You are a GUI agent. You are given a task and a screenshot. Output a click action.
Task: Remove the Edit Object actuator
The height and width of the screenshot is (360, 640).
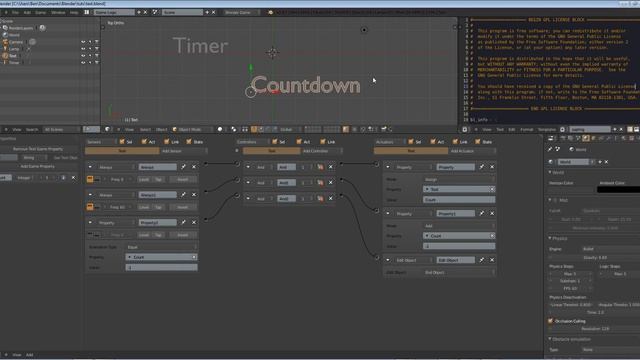pos(492,260)
